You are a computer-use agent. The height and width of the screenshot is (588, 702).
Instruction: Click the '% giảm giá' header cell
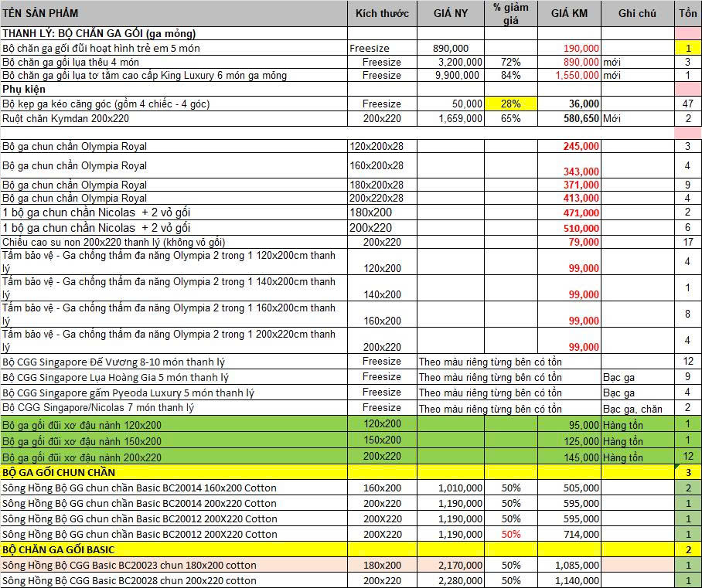(x=511, y=13)
